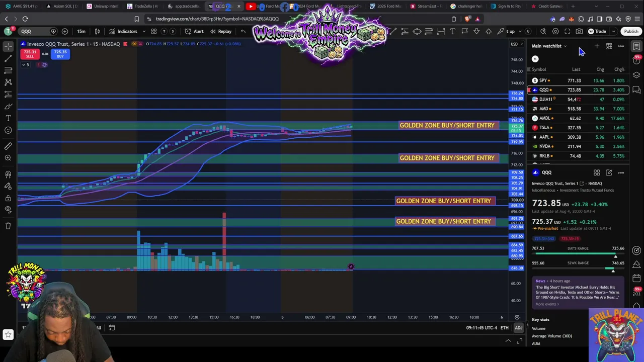Create an Alert
This screenshot has width=644, height=362.
click(x=194, y=31)
